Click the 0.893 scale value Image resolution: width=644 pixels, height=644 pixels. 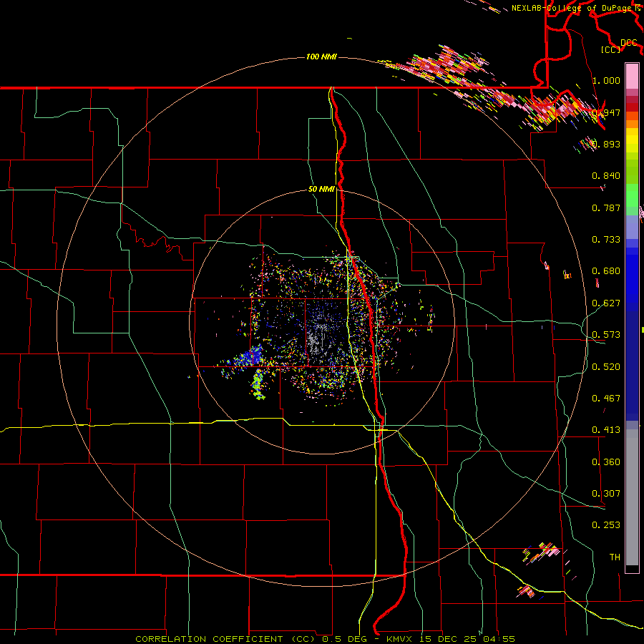click(x=606, y=144)
